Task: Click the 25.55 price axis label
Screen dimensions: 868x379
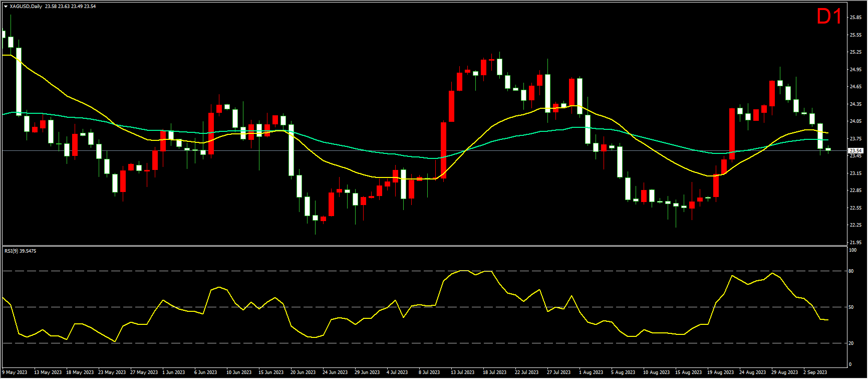Action: coord(855,35)
